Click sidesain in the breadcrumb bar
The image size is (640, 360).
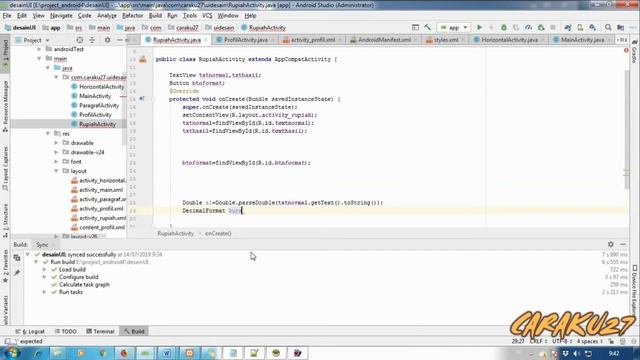pos(224,28)
